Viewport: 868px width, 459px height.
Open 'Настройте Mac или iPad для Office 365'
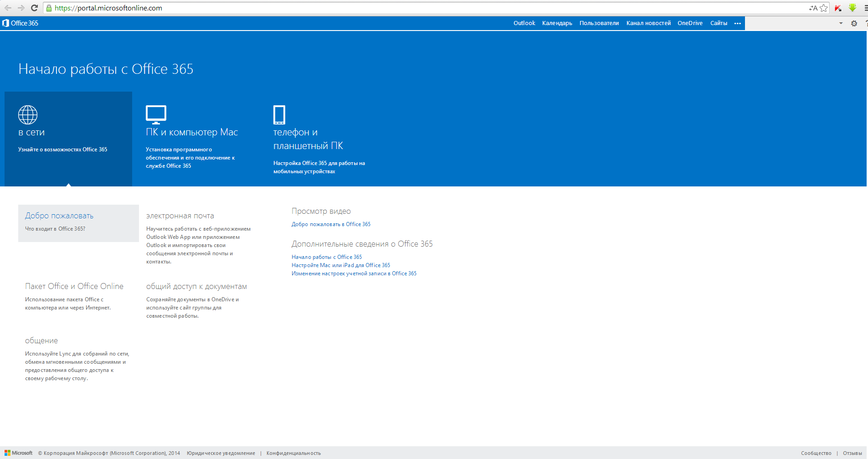coord(341,265)
